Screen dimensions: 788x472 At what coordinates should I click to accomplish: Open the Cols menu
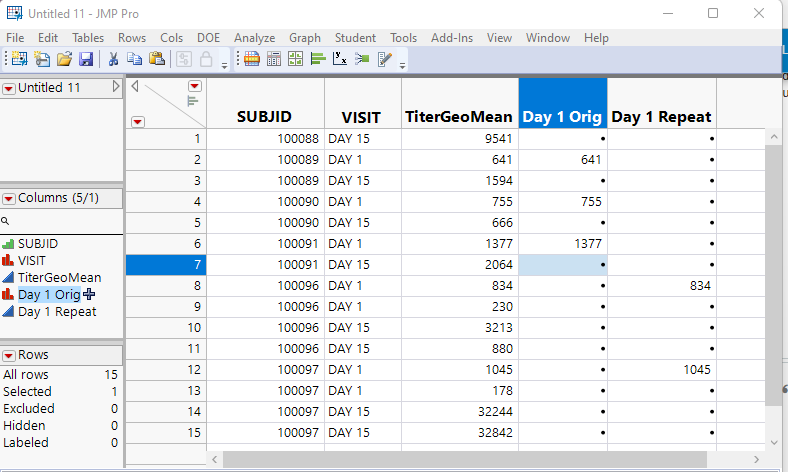(171, 38)
